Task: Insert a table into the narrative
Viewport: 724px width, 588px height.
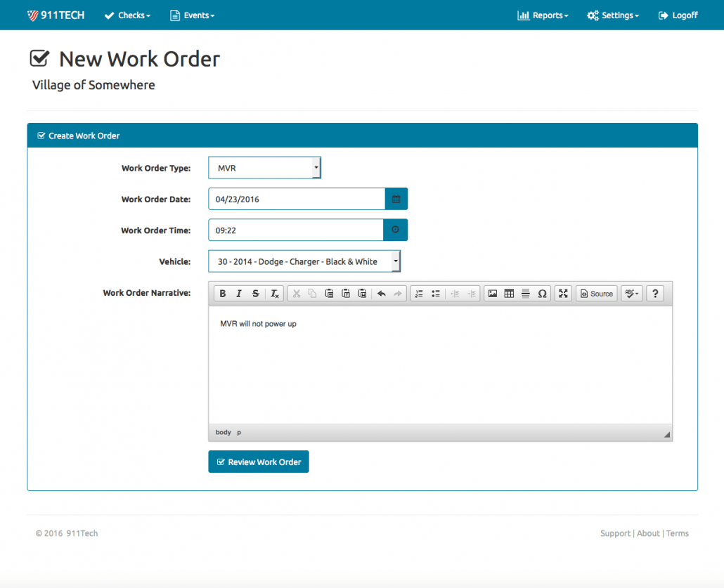Action: (509, 294)
